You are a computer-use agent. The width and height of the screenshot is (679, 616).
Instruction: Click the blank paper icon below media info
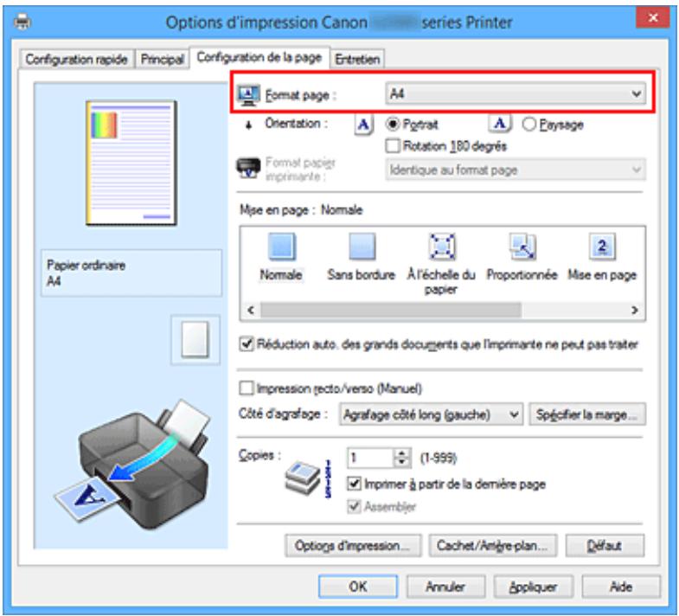point(195,340)
